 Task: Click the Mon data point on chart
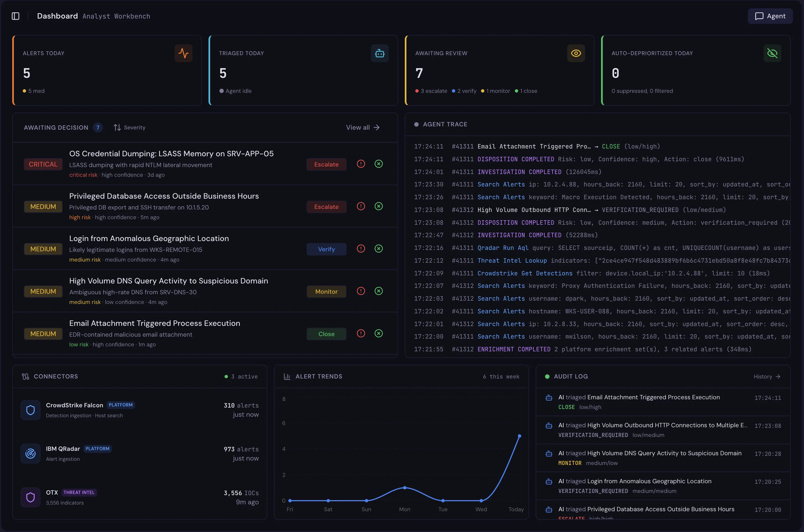click(x=404, y=488)
